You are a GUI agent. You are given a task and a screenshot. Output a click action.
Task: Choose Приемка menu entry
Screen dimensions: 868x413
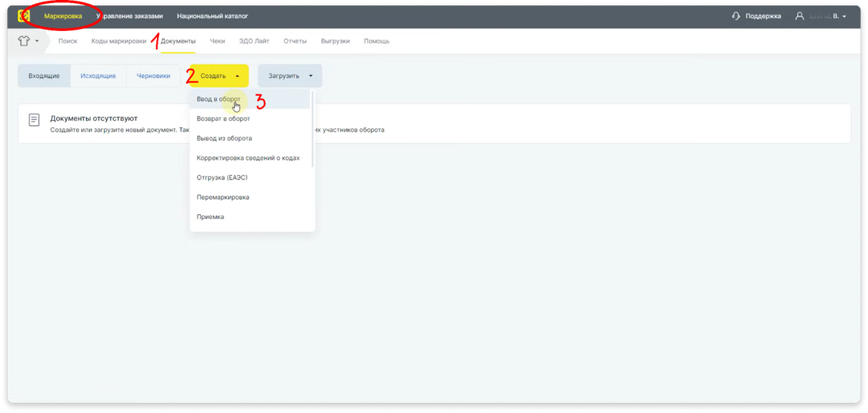point(250,217)
